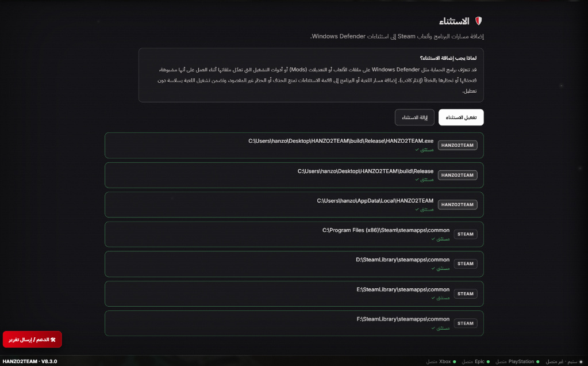Select the path F:\SteamLibrary\steamapps\common

pyautogui.click(x=403, y=319)
